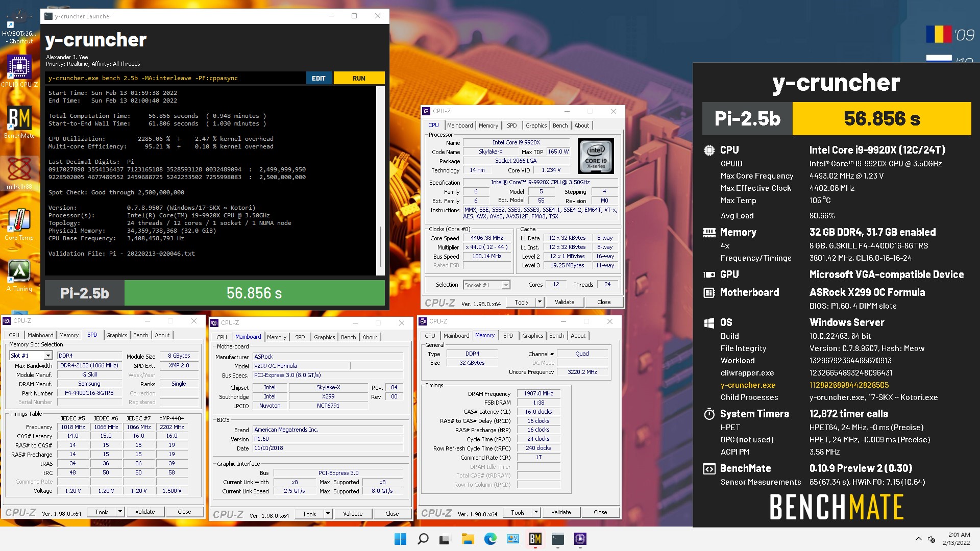Screen dimensions: 980x551
Task: Open File Explorer from the taskbar
Action: [468, 539]
